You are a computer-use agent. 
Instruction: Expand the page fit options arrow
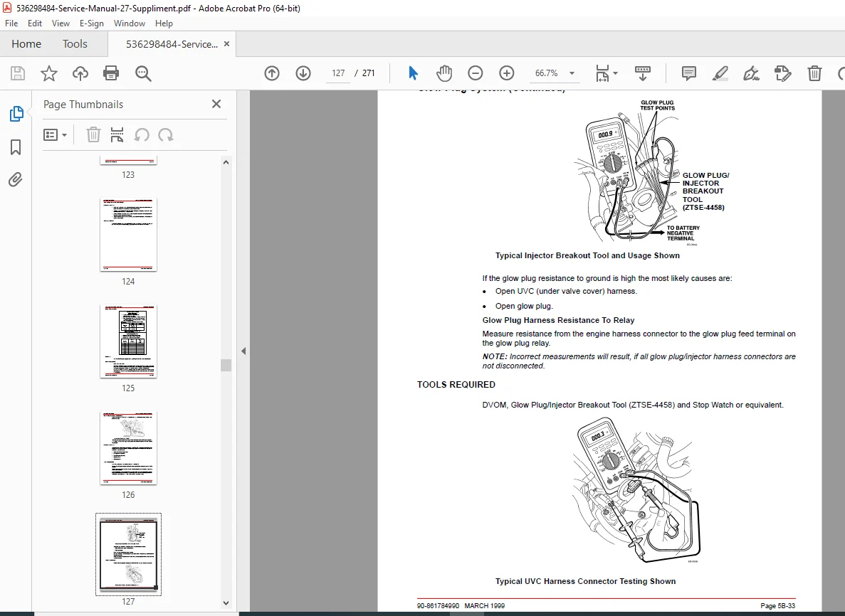pos(616,73)
